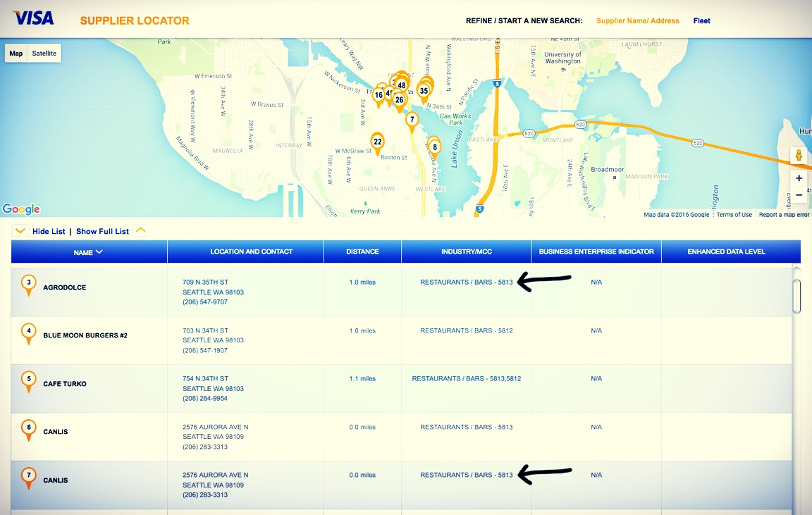Click pin 6 icon for Canlis
Screen dimensions: 812x515
[x=29, y=430]
